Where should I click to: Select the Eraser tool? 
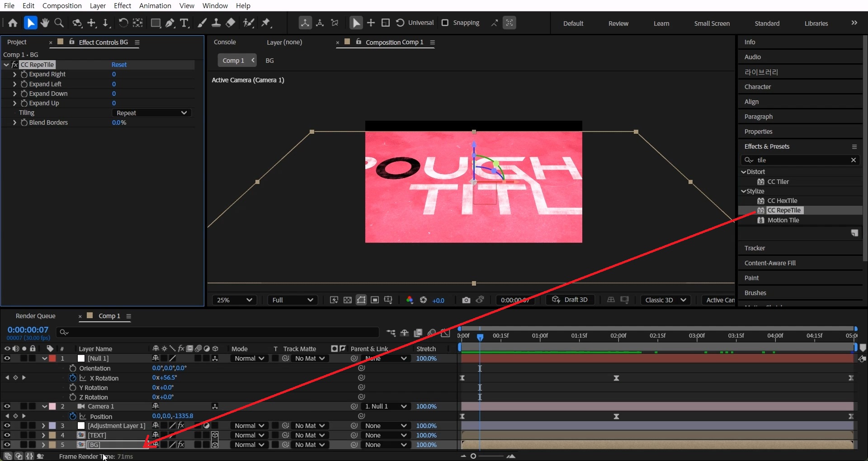(x=231, y=23)
